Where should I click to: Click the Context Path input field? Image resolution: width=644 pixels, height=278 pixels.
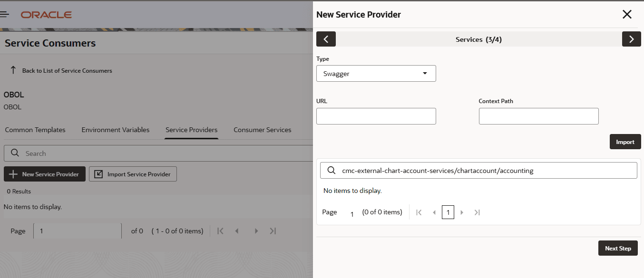pos(538,116)
